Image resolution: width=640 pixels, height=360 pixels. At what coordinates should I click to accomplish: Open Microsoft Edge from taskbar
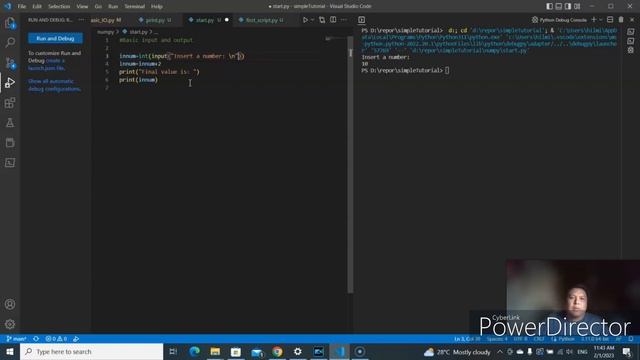click(x=195, y=351)
